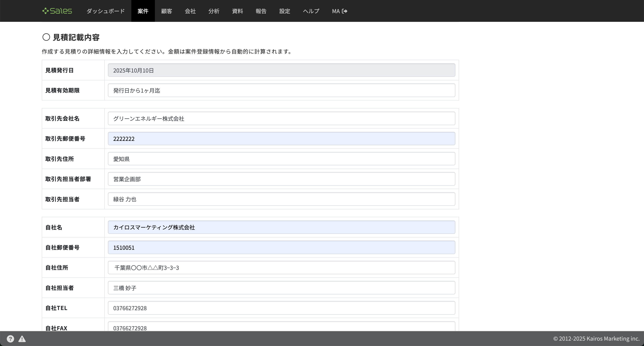Open the 分析 menu
The height and width of the screenshot is (346, 644).
(x=214, y=11)
